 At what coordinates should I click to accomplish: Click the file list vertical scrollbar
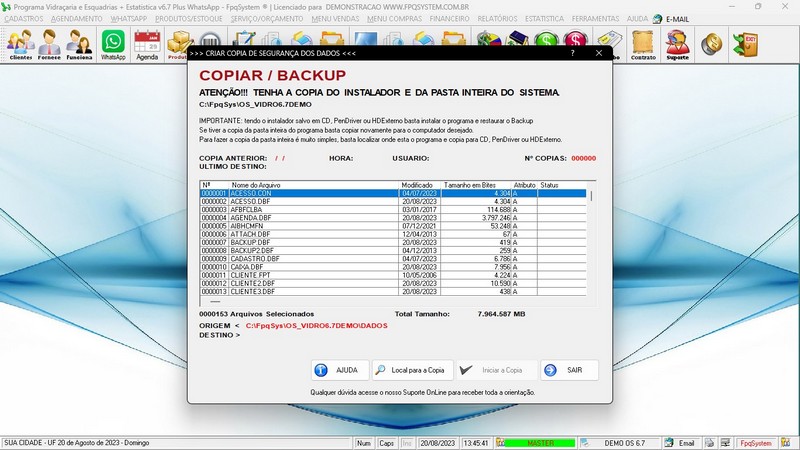tap(591, 240)
